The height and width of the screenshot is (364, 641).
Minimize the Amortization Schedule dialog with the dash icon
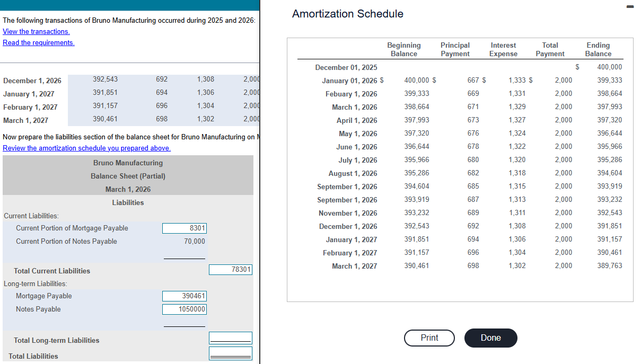point(629,7)
